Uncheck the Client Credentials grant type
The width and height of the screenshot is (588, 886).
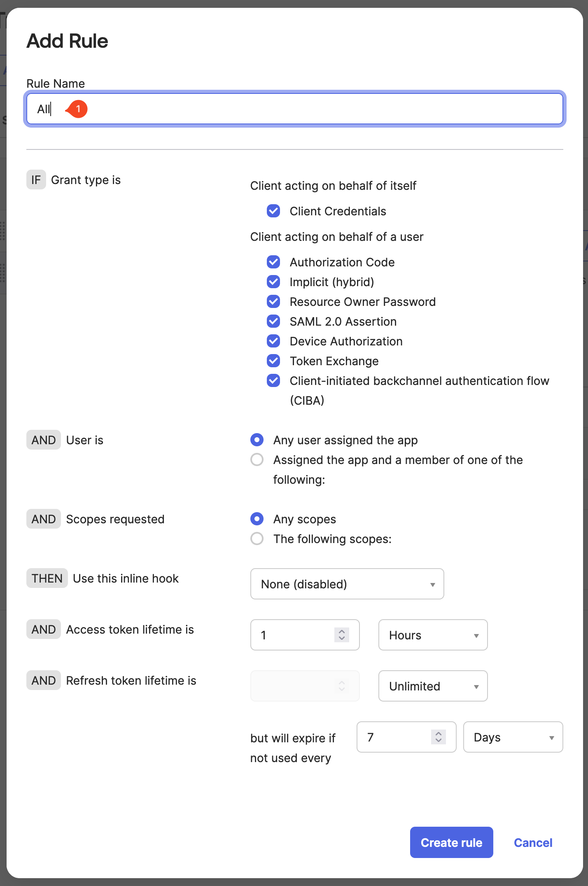pos(273,211)
